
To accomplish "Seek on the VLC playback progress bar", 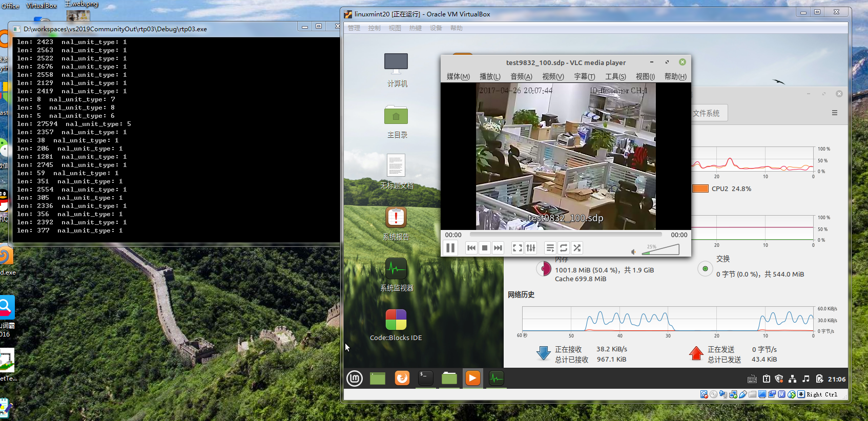I will (x=566, y=235).
